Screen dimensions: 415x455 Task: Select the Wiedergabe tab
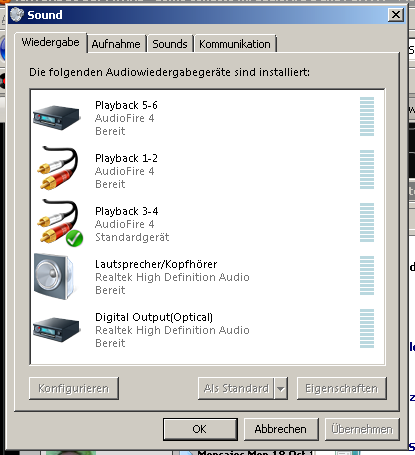pyautogui.click(x=50, y=42)
